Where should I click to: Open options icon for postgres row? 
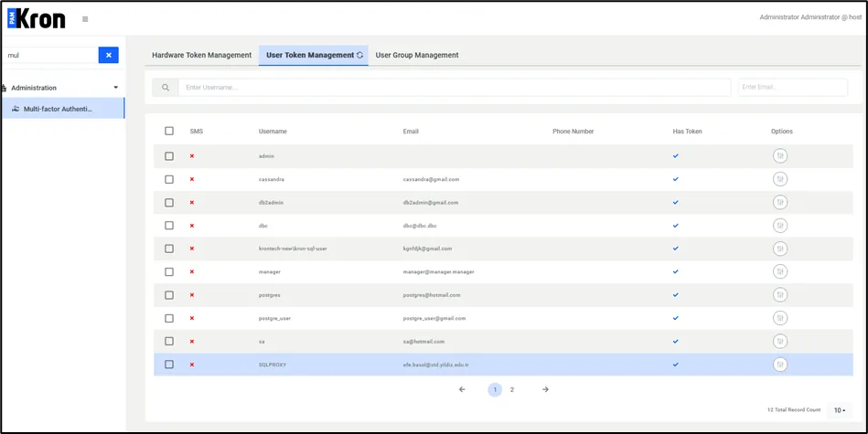click(780, 295)
